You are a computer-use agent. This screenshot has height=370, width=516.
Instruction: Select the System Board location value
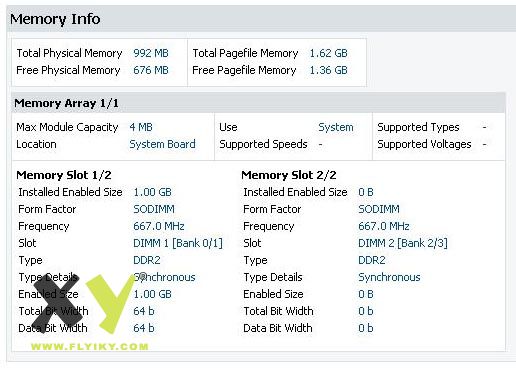(162, 144)
